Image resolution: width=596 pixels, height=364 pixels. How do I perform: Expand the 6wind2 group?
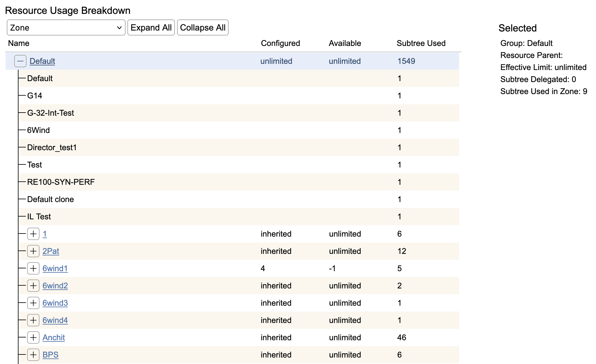click(33, 286)
